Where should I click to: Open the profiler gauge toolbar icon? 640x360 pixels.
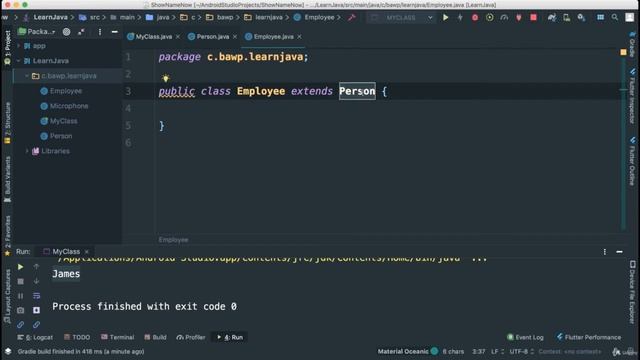pos(504,18)
